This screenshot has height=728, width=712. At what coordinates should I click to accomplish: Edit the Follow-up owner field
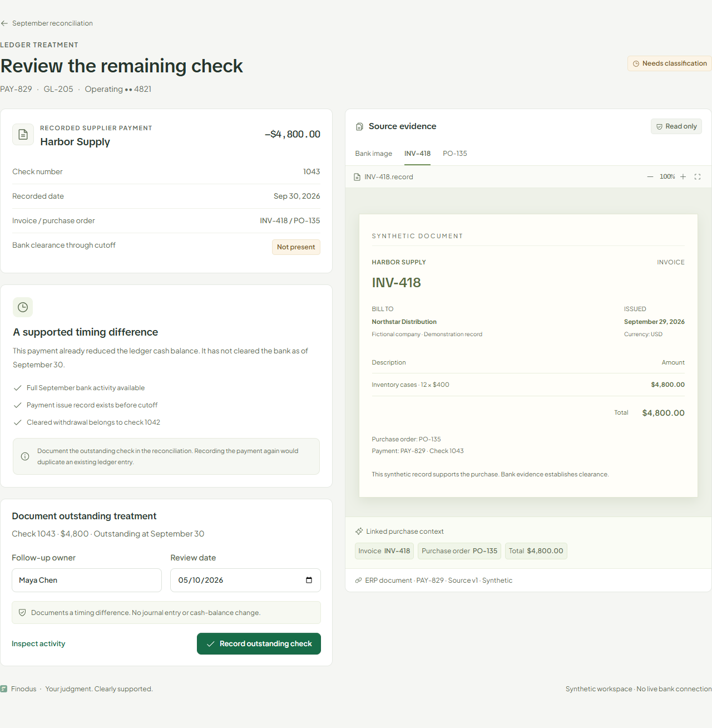87,580
